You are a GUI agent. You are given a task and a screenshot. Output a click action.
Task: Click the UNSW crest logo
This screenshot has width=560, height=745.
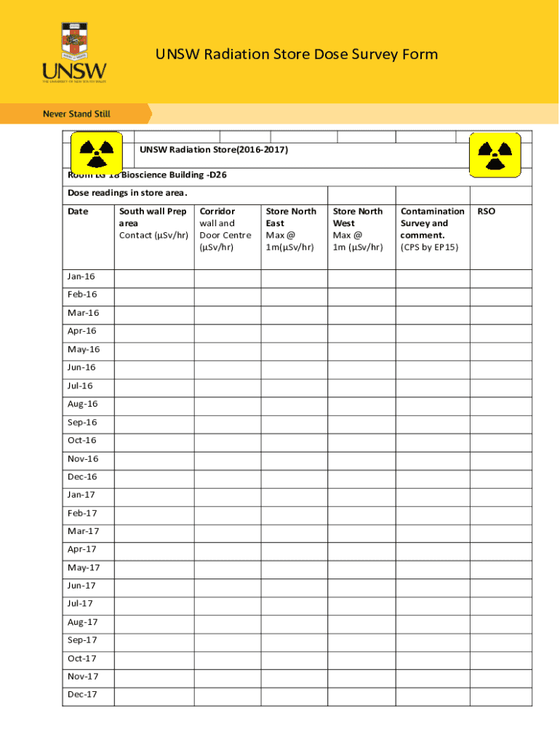[x=74, y=51]
